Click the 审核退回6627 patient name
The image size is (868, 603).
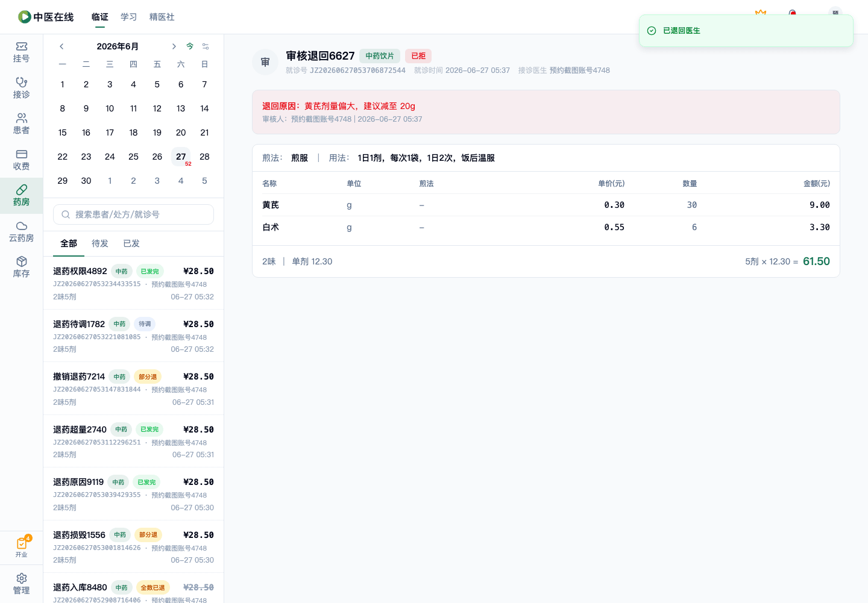(x=320, y=56)
